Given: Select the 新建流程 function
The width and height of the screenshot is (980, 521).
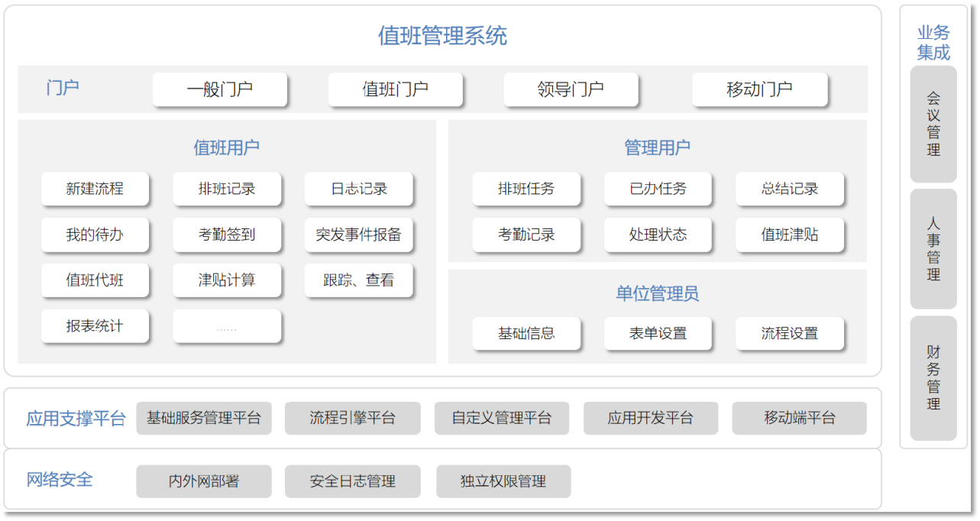Looking at the screenshot, I should (95, 189).
